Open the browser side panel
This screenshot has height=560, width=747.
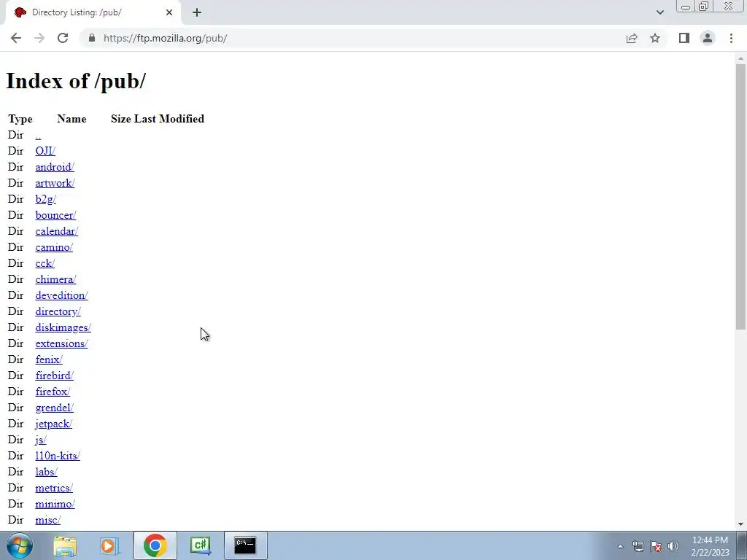(684, 38)
